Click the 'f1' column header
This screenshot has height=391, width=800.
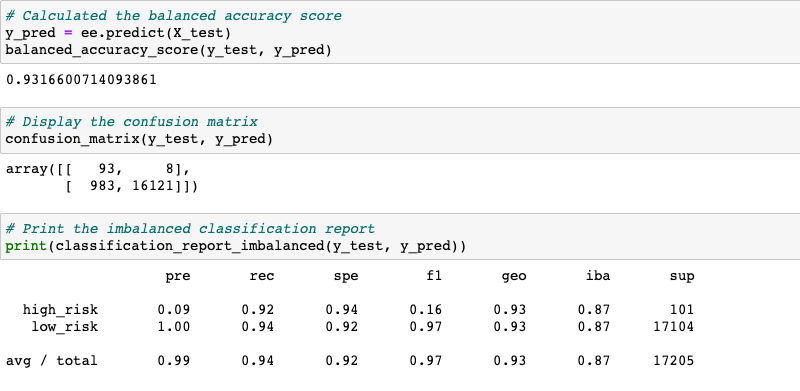[x=434, y=276]
